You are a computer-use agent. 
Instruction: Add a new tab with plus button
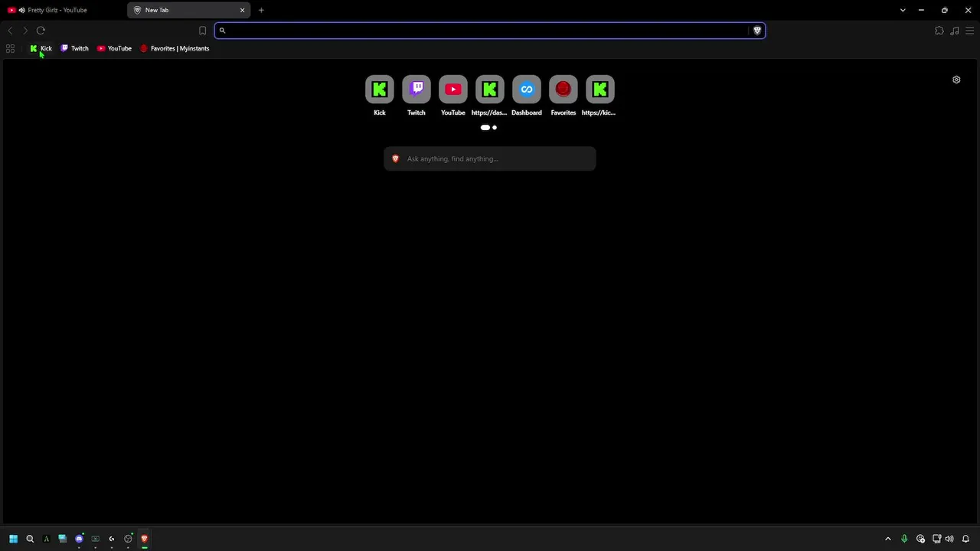(x=261, y=10)
